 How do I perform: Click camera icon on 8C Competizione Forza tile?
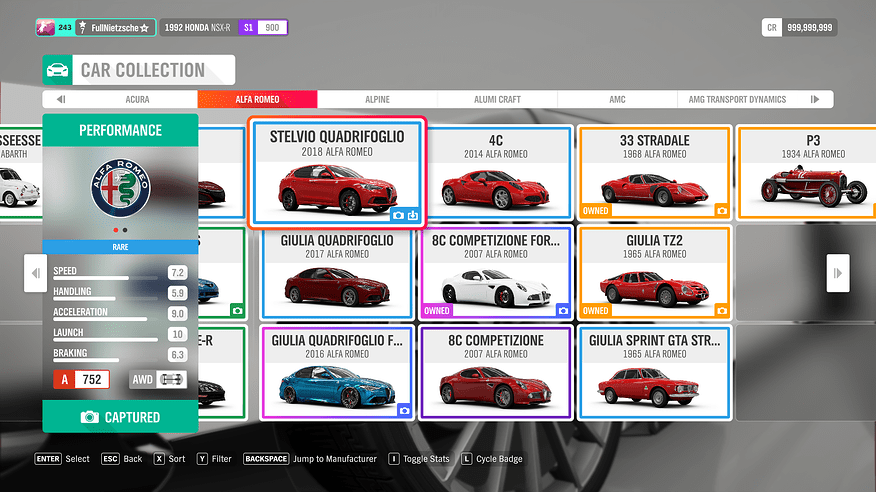click(563, 311)
